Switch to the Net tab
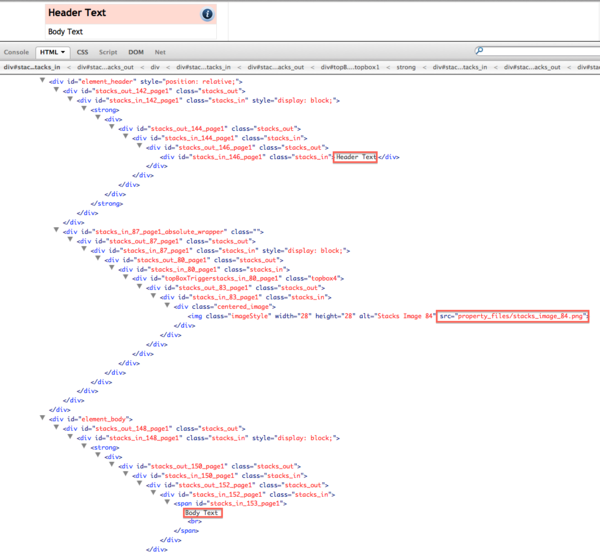The height and width of the screenshot is (556, 600). click(160, 52)
